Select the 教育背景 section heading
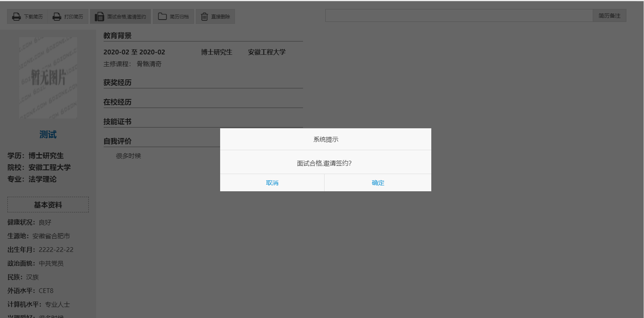 click(x=117, y=36)
